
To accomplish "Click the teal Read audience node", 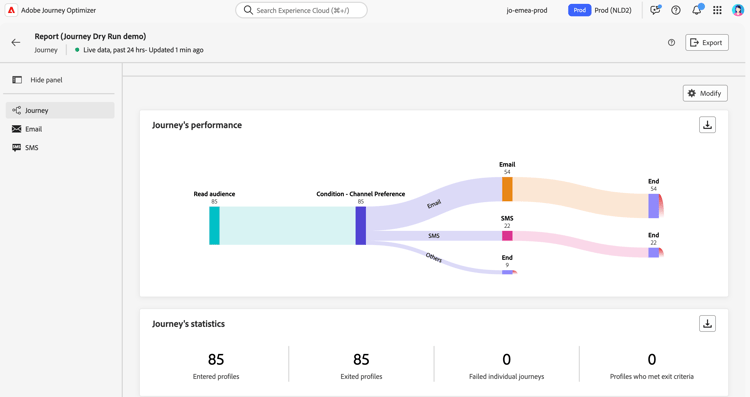I will click(214, 226).
